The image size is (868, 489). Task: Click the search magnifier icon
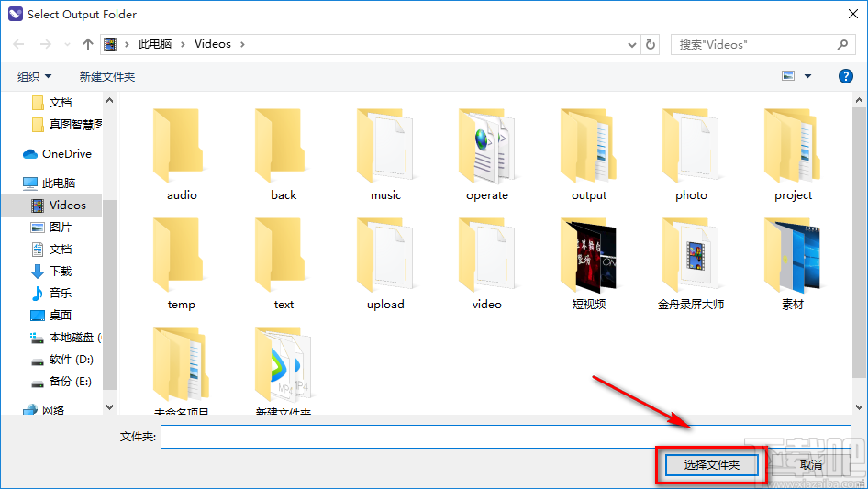[842, 44]
